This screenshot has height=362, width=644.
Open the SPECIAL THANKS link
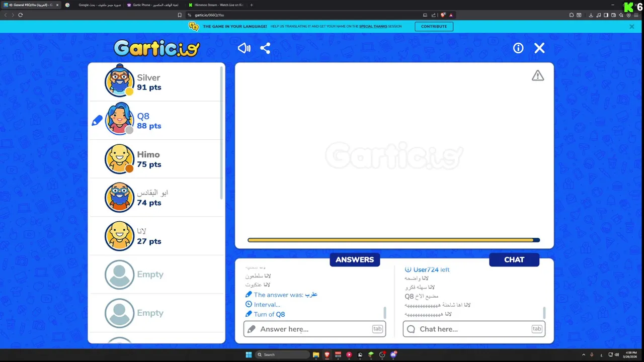coord(373,26)
